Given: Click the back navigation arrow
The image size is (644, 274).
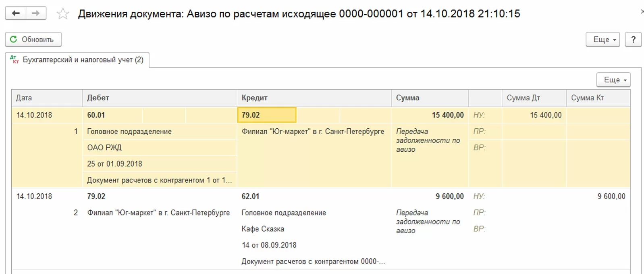Looking at the screenshot, I should (16, 13).
